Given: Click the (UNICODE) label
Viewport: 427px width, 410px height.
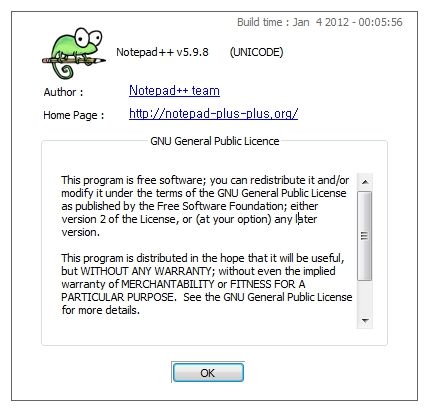Looking at the screenshot, I should pos(256,52).
